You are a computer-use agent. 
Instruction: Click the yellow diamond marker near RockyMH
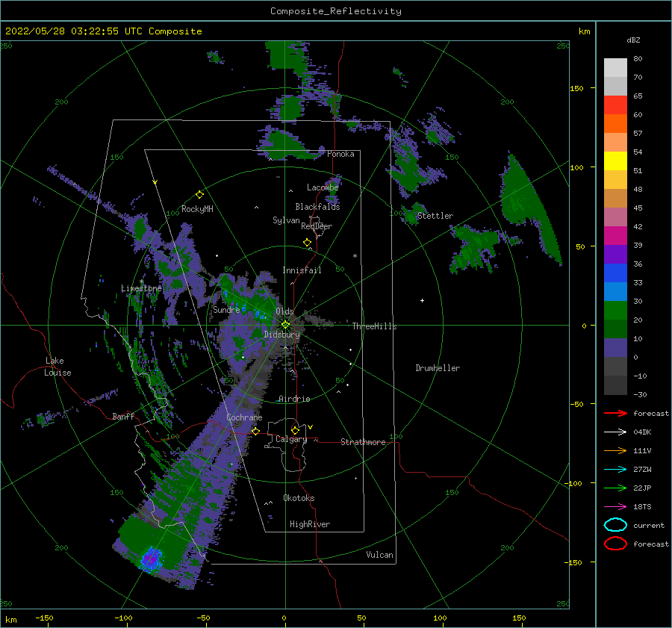199,195
